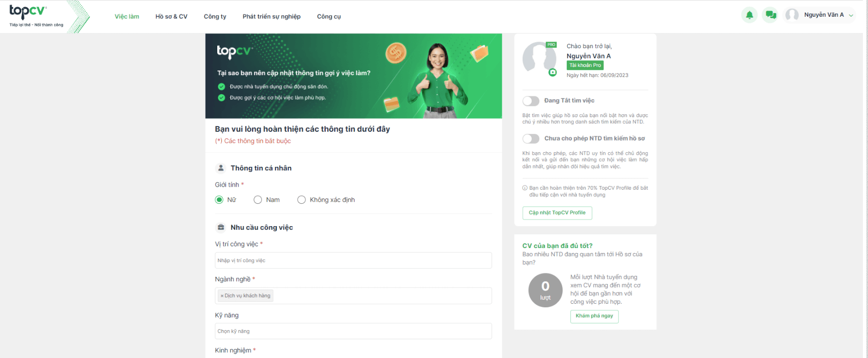This screenshot has height=358, width=868.
Task: Expand the Nguyễn Văn A account dropdown
Action: click(851, 15)
